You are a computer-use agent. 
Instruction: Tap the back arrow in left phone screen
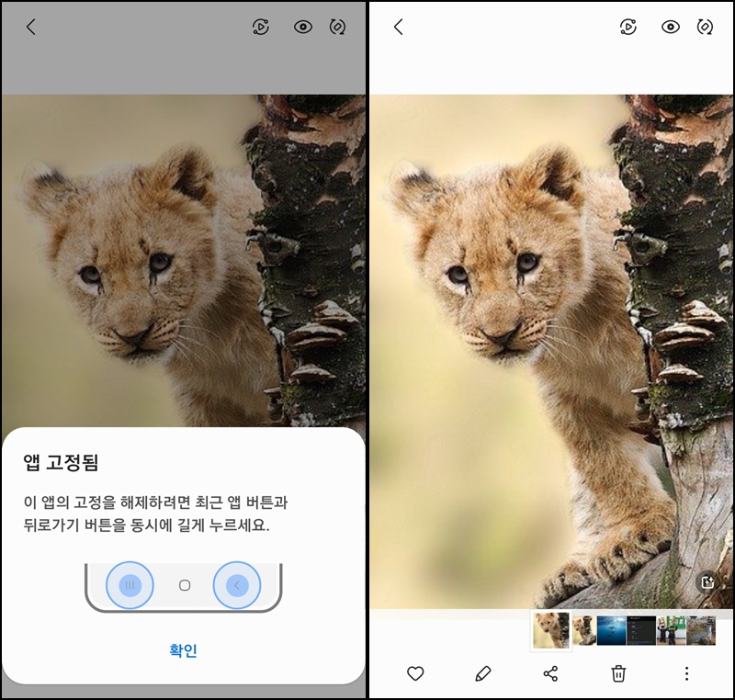click(31, 28)
